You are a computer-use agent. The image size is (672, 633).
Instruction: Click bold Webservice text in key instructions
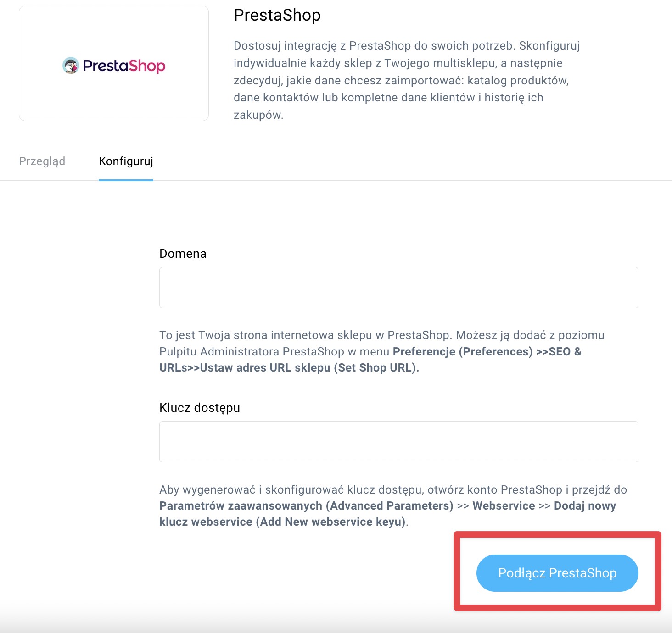[504, 505]
